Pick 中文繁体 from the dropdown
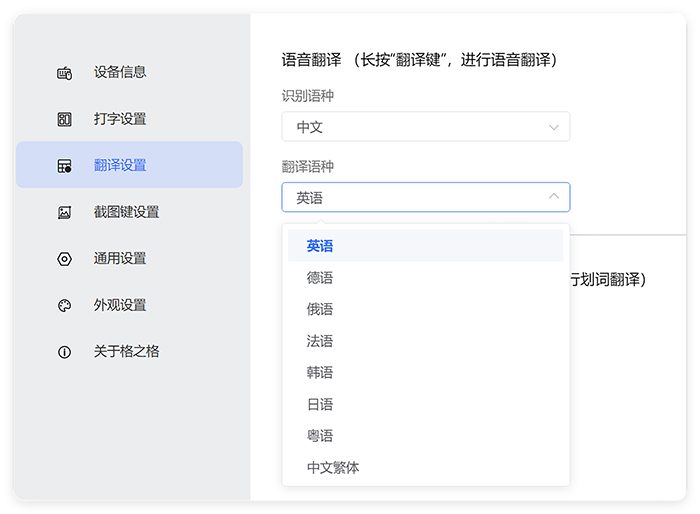Image resolution: width=700 pixels, height=514 pixels. [333, 468]
